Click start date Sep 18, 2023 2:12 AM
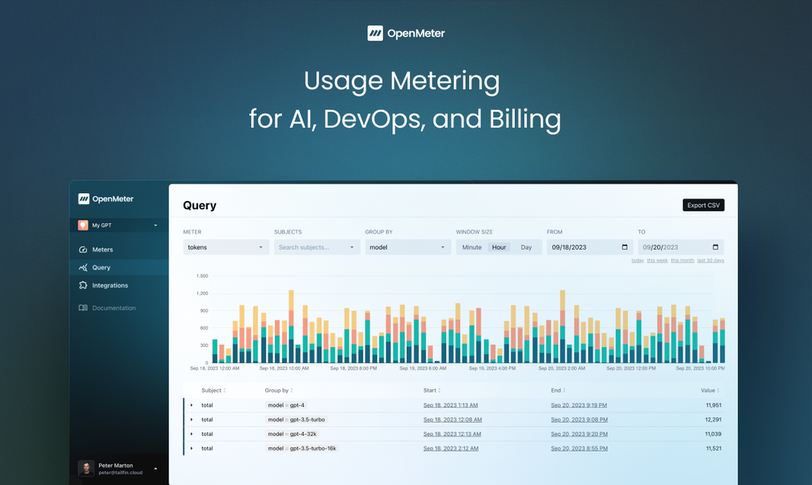This screenshot has width=812, height=485. [451, 448]
